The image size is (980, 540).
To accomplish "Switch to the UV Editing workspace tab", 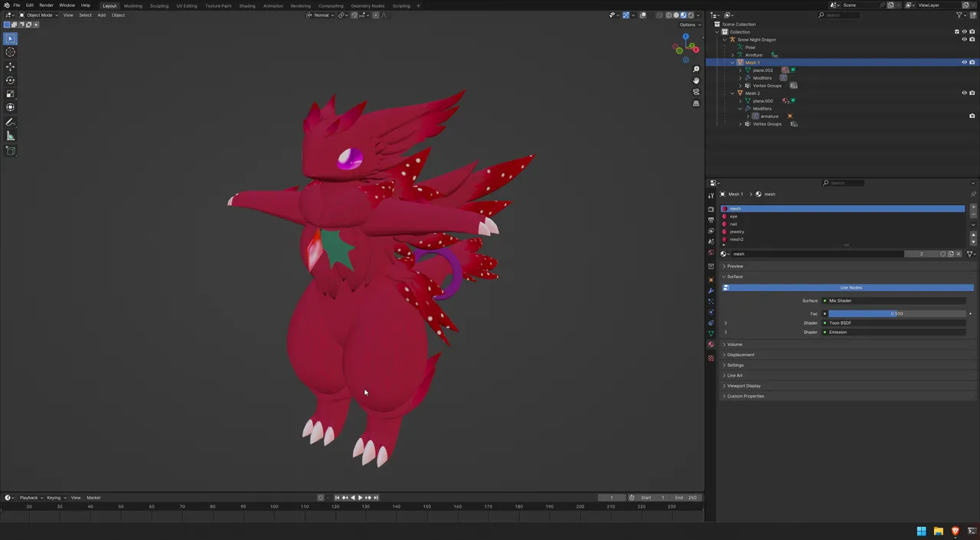I will (187, 6).
